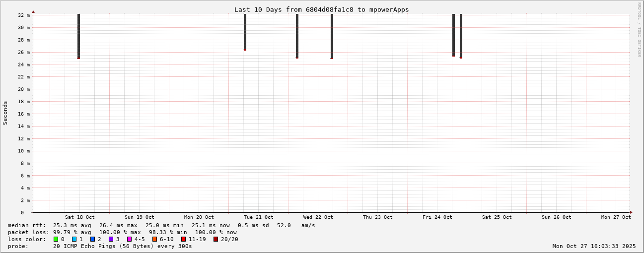Click the rightmost data bar after Fri 24 Oct

click(x=461, y=36)
